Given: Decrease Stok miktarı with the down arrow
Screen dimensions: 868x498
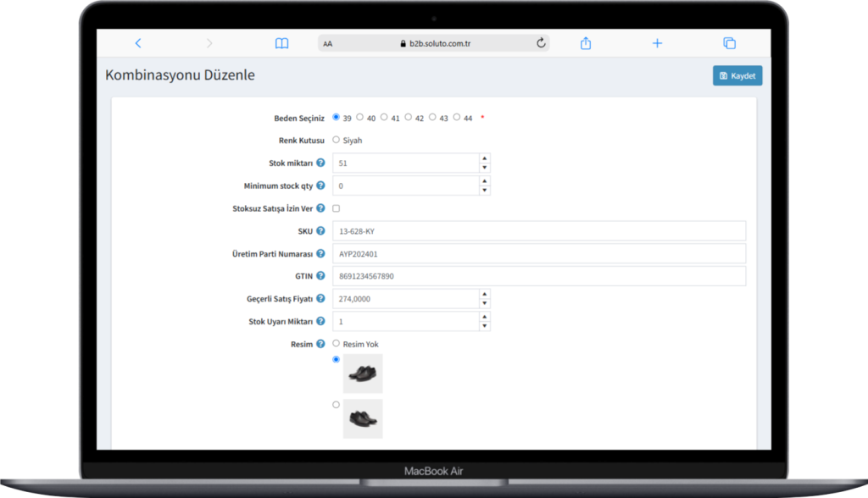Looking at the screenshot, I should click(484, 168).
